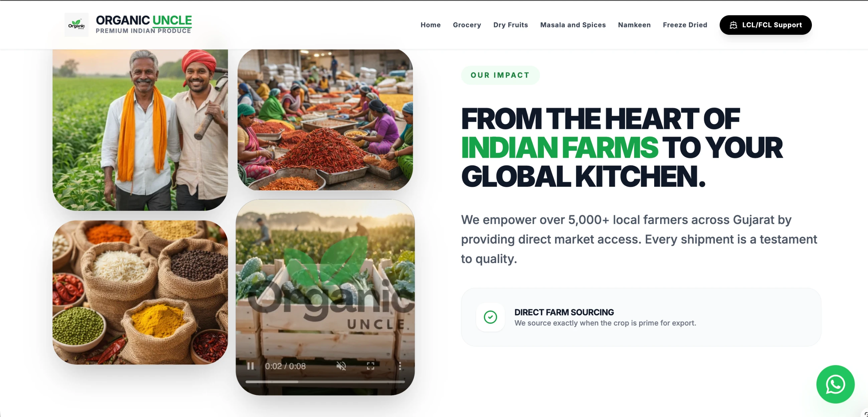868x417 pixels.
Task: Open the Grocery menu item
Action: 467,25
